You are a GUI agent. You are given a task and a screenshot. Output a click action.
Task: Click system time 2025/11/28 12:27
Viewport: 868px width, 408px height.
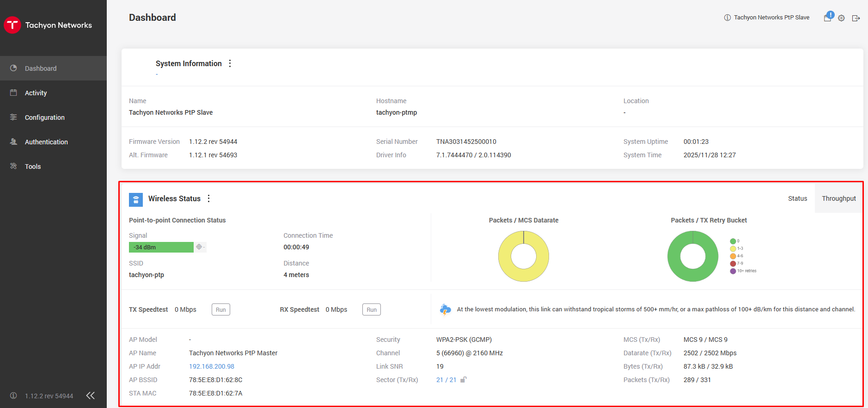coord(710,155)
